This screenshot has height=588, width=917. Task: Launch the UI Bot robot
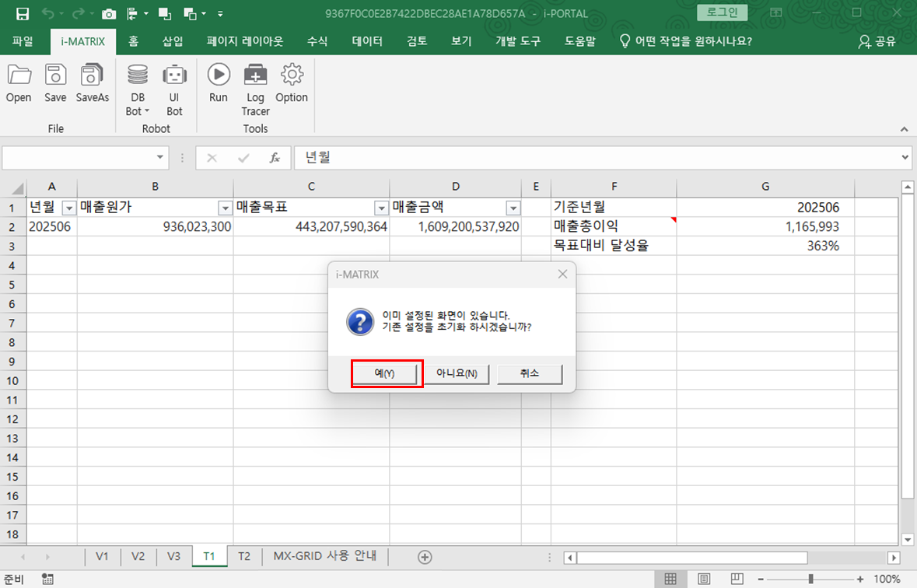[x=174, y=75]
